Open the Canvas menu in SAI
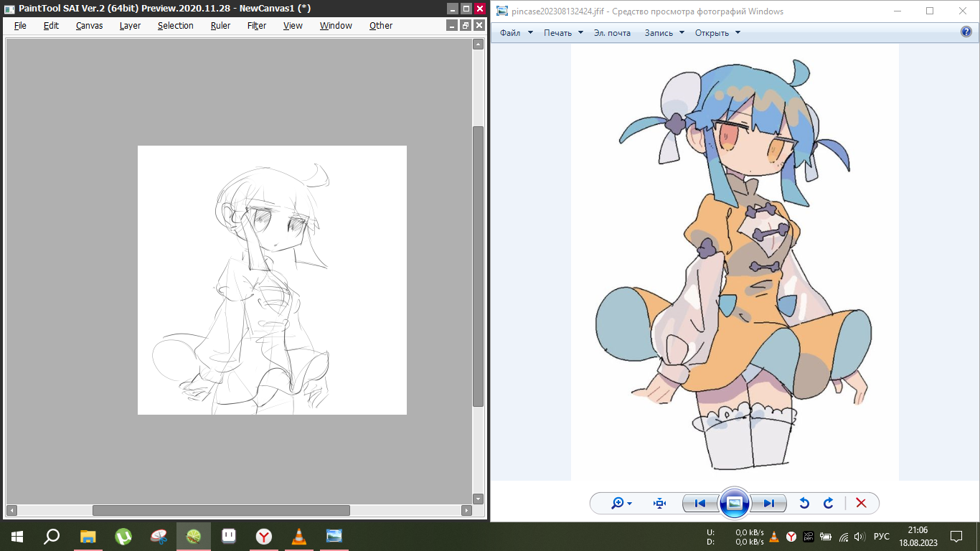 (90, 25)
